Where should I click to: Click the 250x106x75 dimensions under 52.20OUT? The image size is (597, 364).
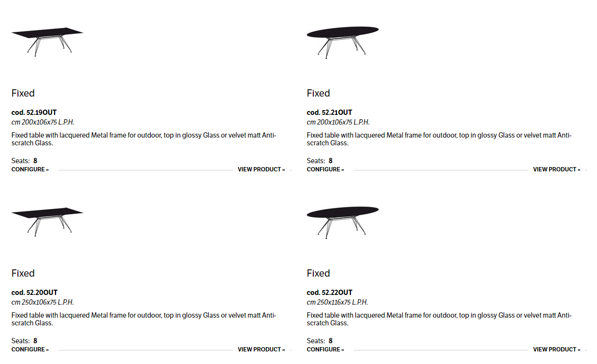43,302
